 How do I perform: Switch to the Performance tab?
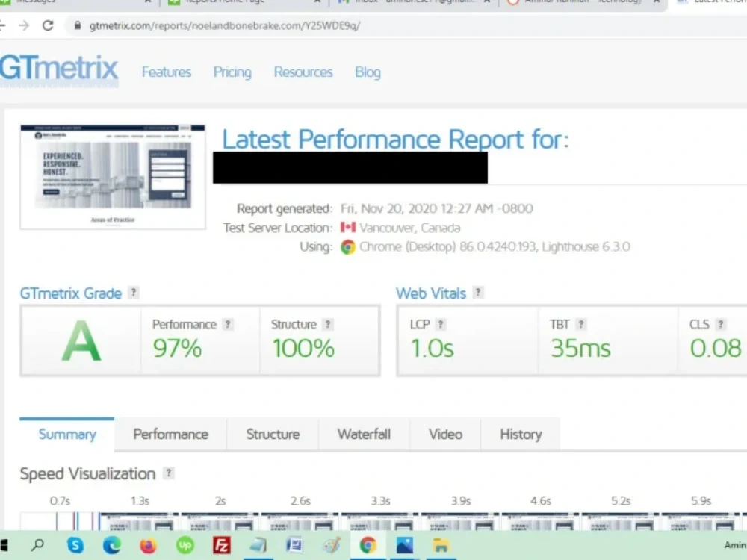pos(170,435)
